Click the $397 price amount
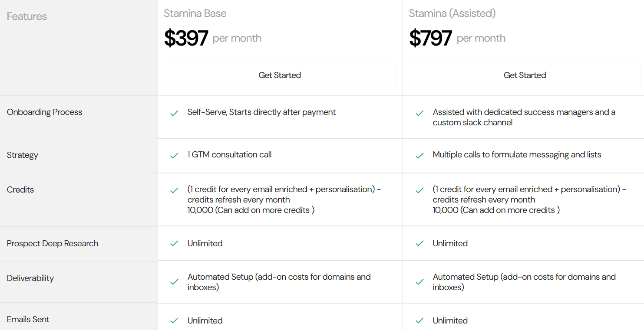 tap(186, 38)
